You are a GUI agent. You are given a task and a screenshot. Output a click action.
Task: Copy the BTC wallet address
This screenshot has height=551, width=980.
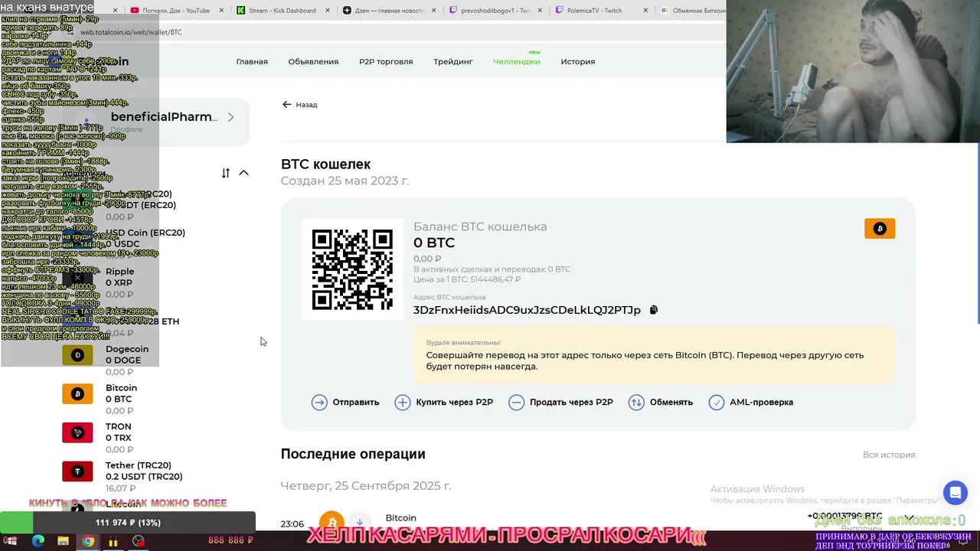tap(653, 310)
